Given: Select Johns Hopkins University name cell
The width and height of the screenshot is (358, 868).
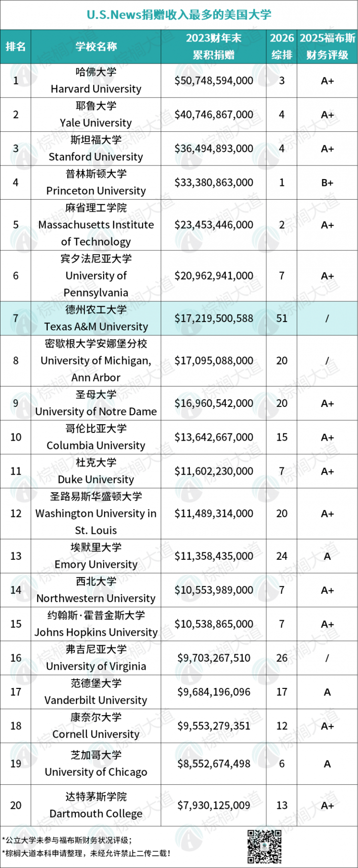Looking at the screenshot, I should coord(96,624).
